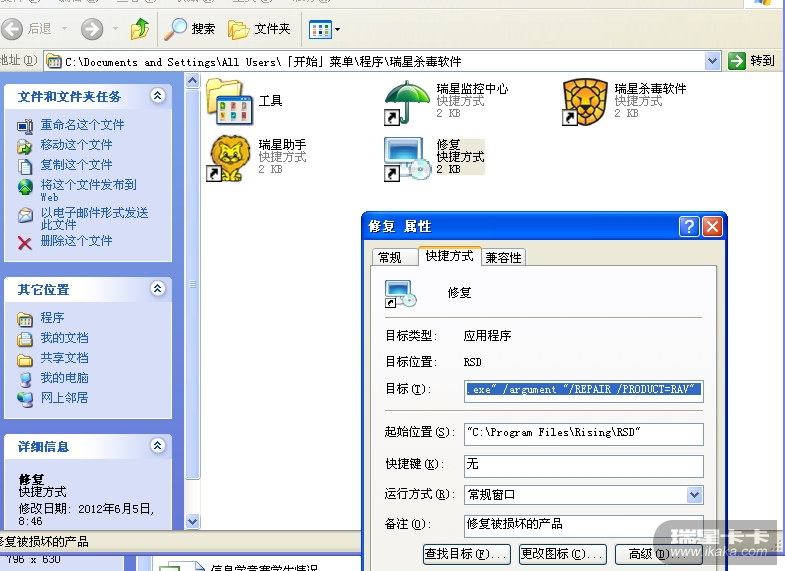
Task: Click 重命名这个文件 link
Action: click(x=83, y=125)
